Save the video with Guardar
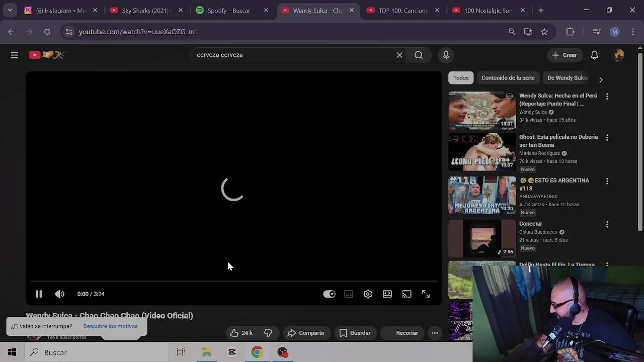The width and height of the screenshot is (644, 362). tap(355, 333)
